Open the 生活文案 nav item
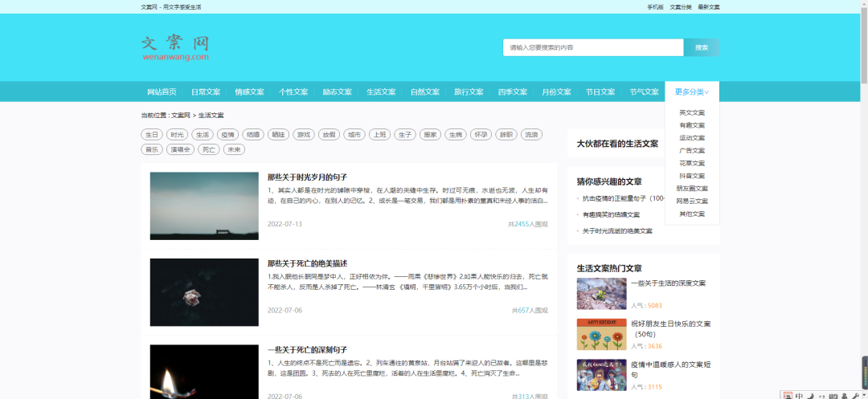Image resolution: width=868 pixels, height=399 pixels. point(381,92)
